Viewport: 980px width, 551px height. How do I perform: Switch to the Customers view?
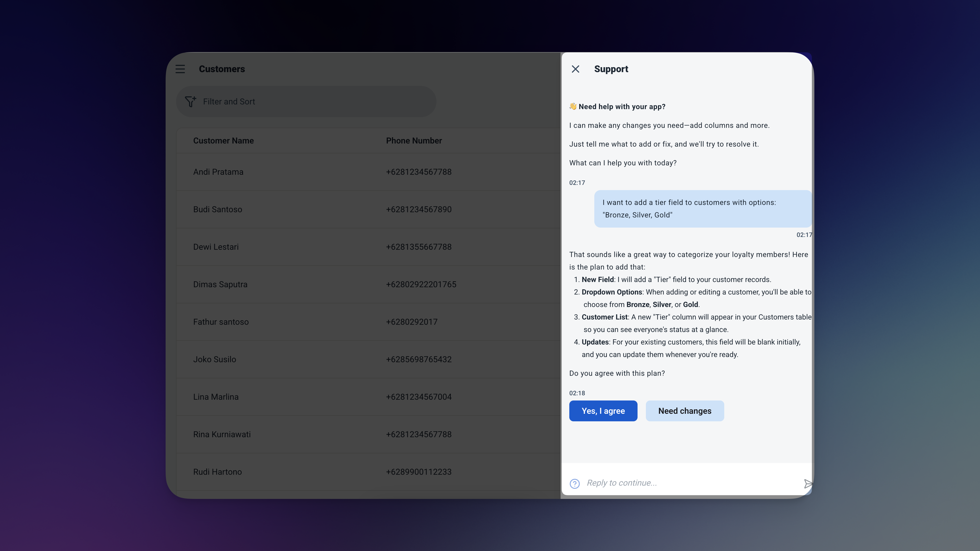click(222, 69)
